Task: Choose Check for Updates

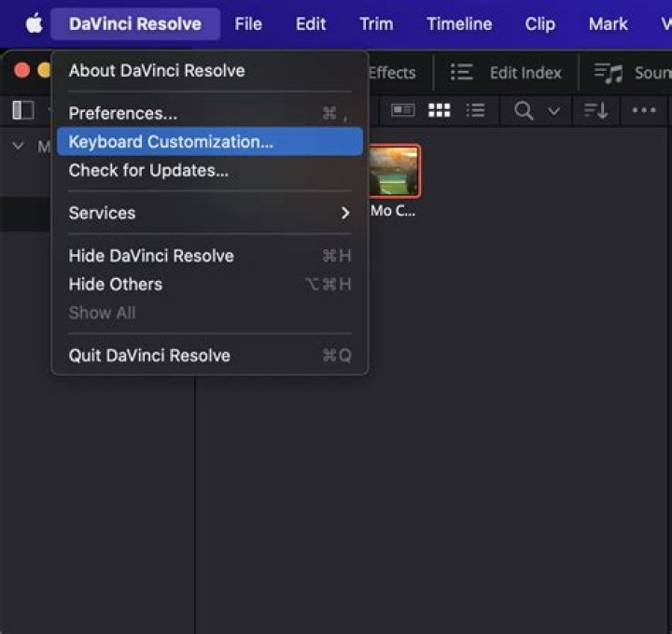Action: click(148, 171)
